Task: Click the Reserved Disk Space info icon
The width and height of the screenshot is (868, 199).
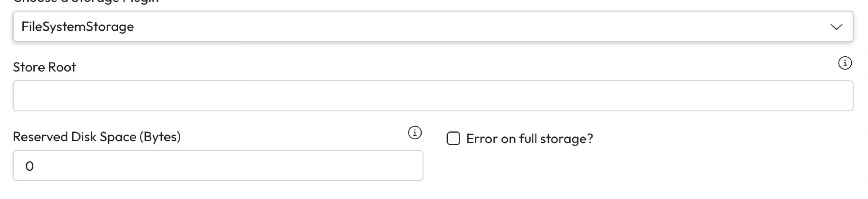Action: click(415, 133)
